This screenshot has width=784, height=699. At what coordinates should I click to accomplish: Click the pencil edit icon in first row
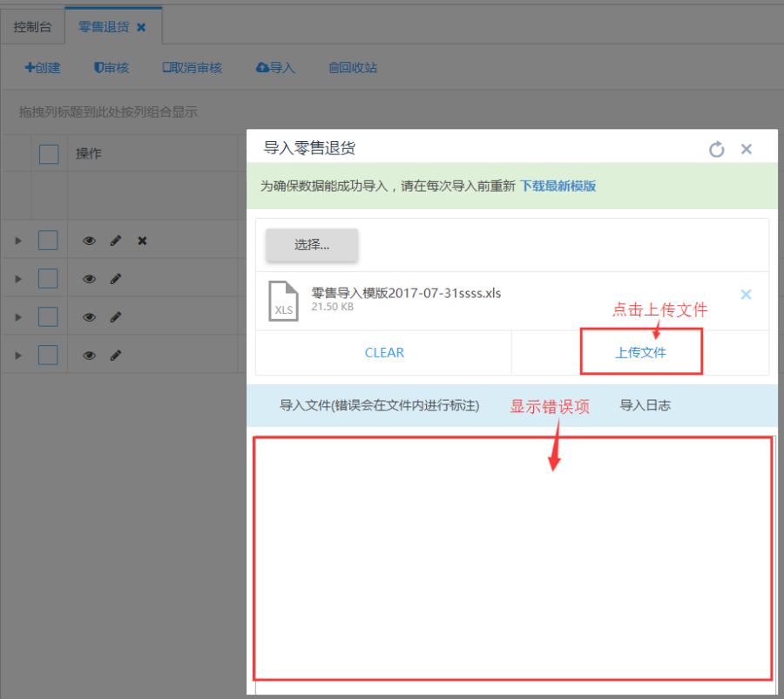point(115,241)
